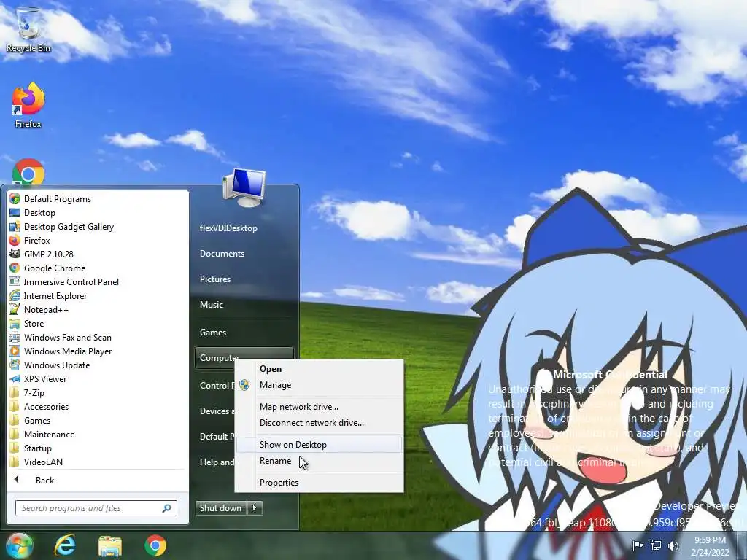Screen dimensions: 747x560
Task: Click the search magnifier icon
Action: 167,508
